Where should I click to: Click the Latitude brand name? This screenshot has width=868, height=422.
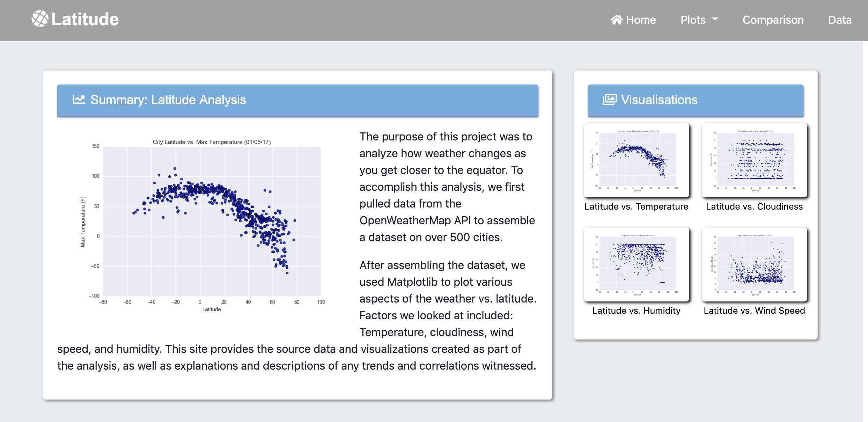click(x=85, y=19)
